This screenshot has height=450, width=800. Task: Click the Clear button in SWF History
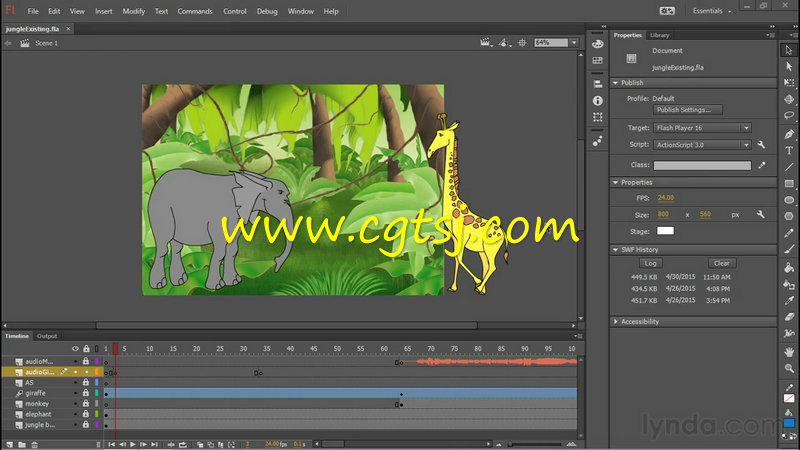point(721,263)
